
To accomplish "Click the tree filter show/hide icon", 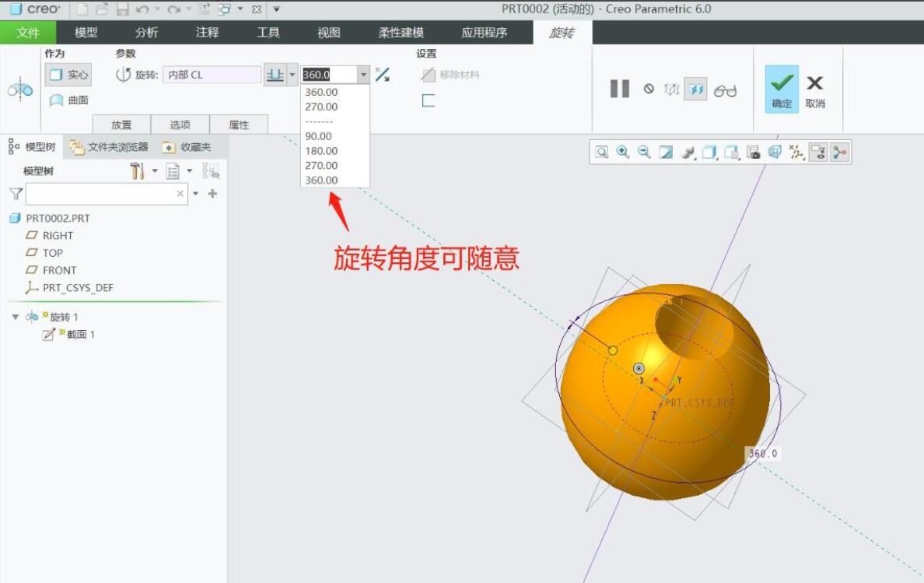I will tap(210, 171).
